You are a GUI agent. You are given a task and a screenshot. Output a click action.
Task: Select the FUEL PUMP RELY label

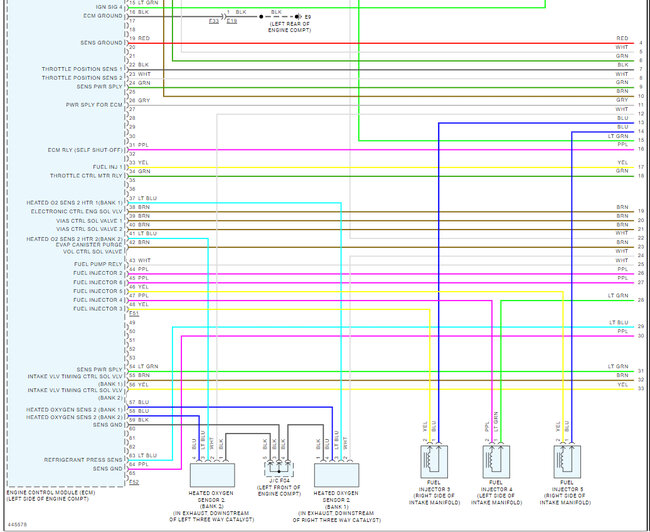pos(98,264)
